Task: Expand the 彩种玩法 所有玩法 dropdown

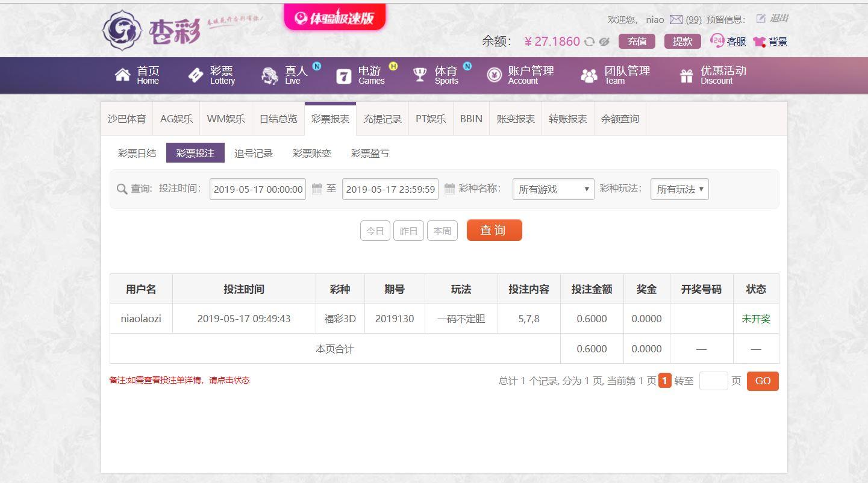Action: point(679,189)
